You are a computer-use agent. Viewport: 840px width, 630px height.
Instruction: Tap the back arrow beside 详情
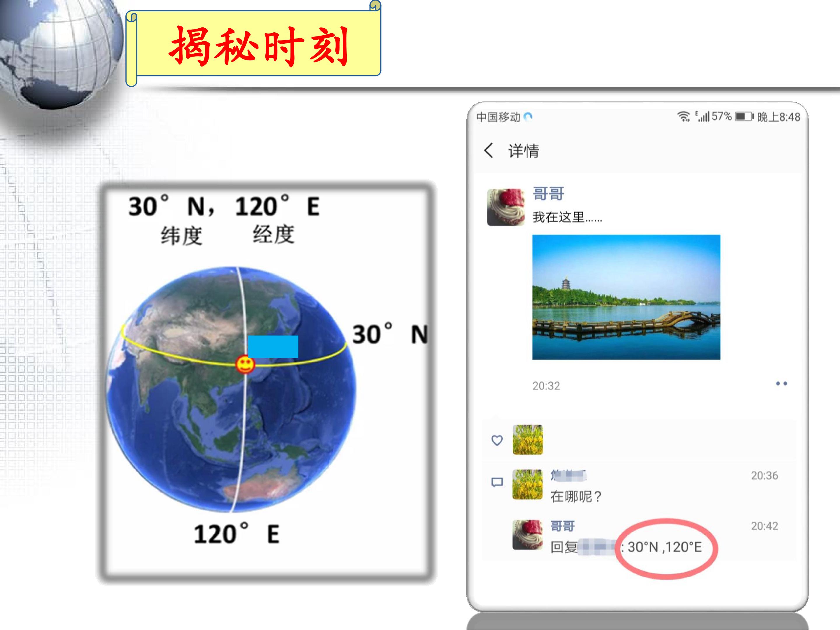pos(488,150)
